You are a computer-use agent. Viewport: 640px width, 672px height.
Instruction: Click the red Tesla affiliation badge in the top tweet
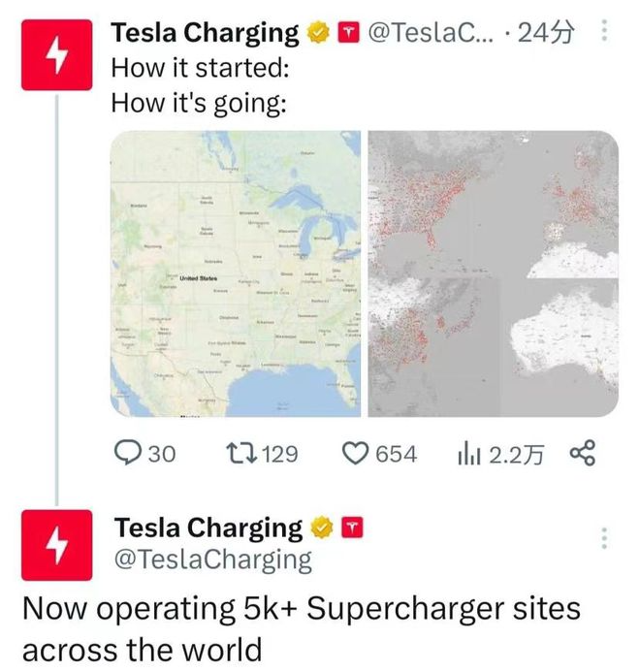[346, 34]
